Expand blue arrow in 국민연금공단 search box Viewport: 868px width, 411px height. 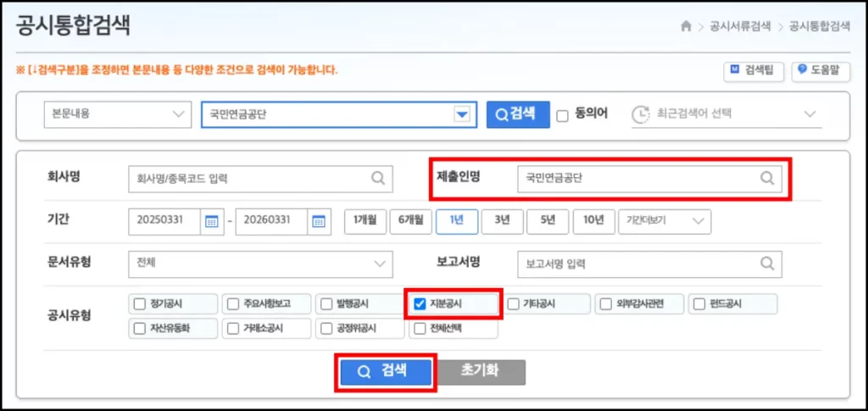click(461, 114)
